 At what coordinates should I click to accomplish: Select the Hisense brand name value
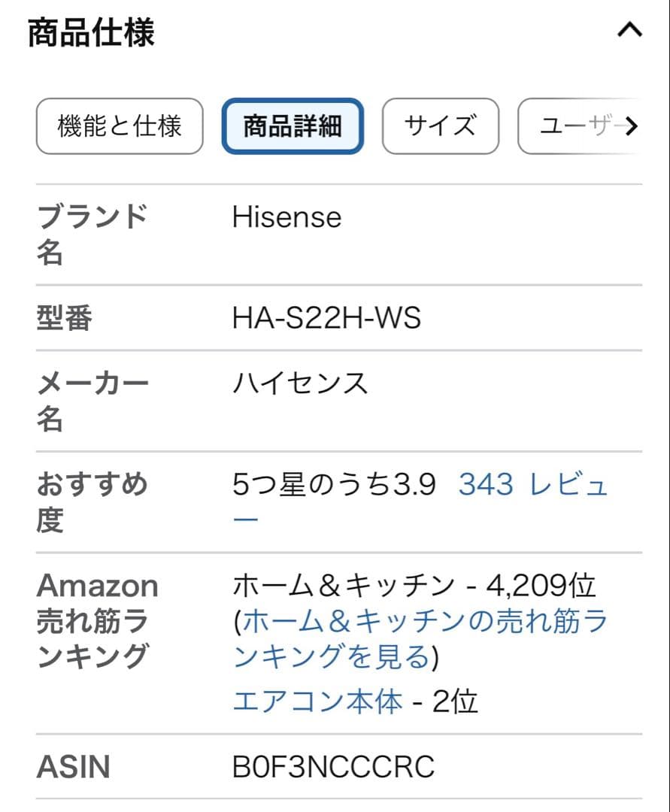(x=286, y=217)
